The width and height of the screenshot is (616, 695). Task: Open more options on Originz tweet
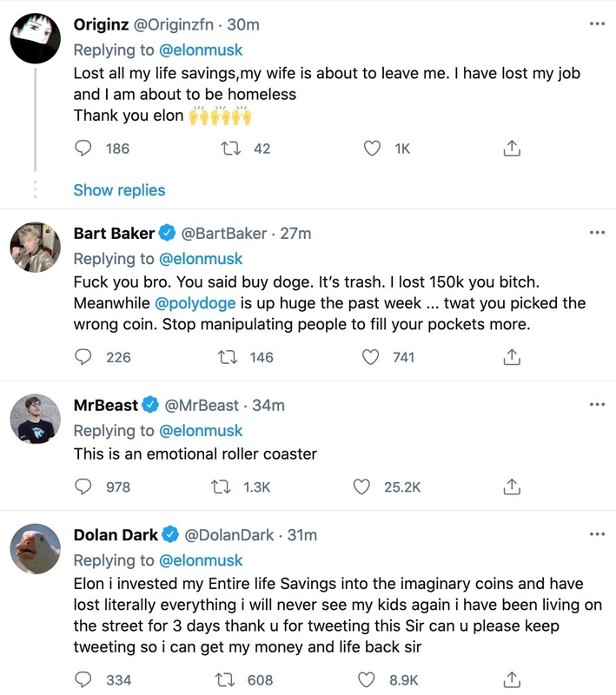point(596,23)
